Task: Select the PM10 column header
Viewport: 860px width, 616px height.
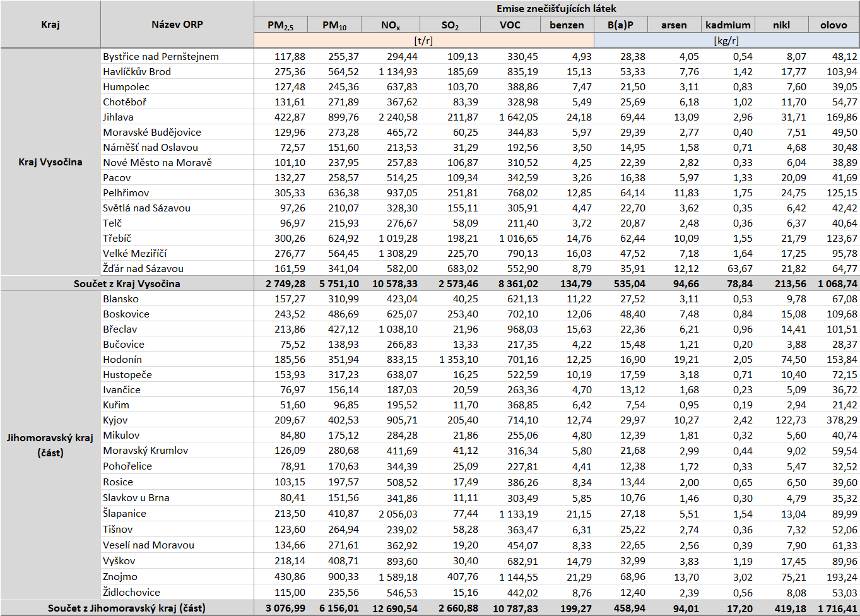Action: (x=334, y=25)
